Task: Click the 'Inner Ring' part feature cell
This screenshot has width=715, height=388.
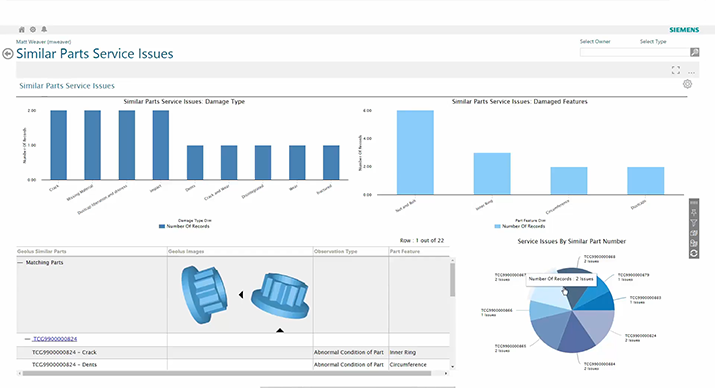Action: coord(403,352)
